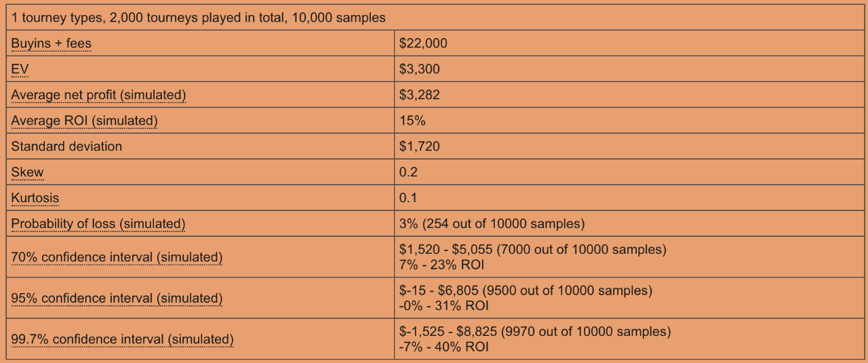Click the "Buyins + fees" label
This screenshot has height=363, width=868.
pyautogui.click(x=51, y=43)
